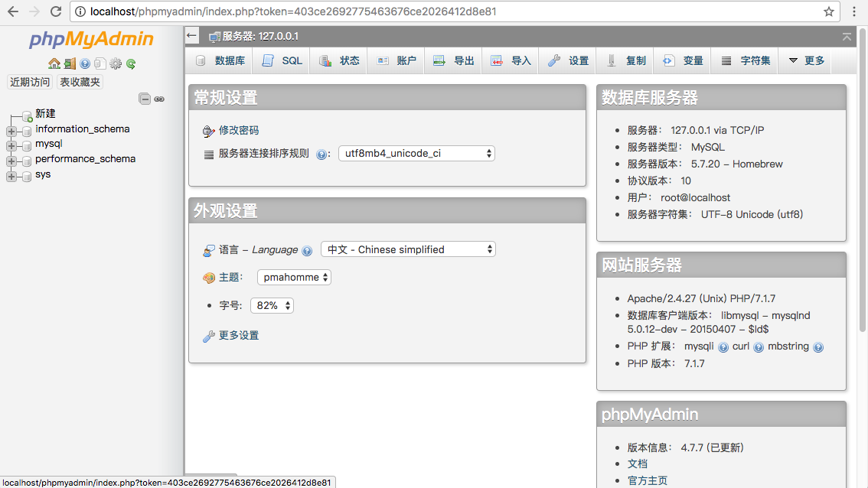Viewport: 868px width, 488px height.
Task: Open MySQL documentation page icon in sidebar
Action: click(100, 63)
